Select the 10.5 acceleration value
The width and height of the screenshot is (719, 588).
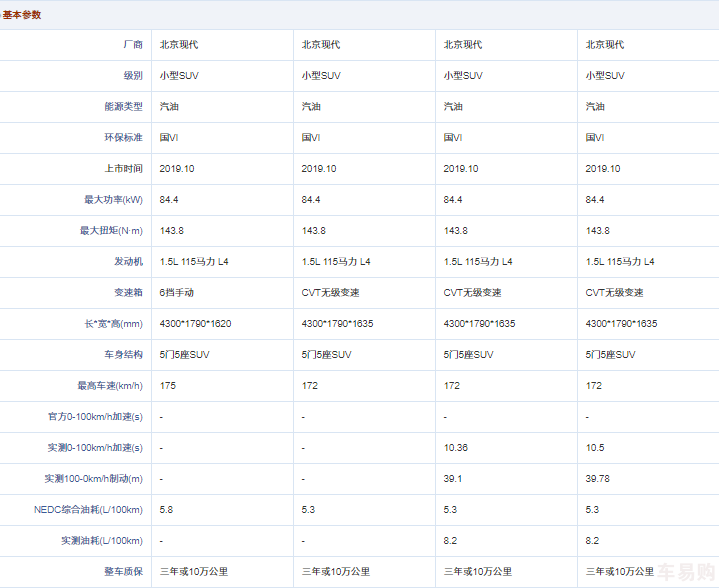click(595, 448)
